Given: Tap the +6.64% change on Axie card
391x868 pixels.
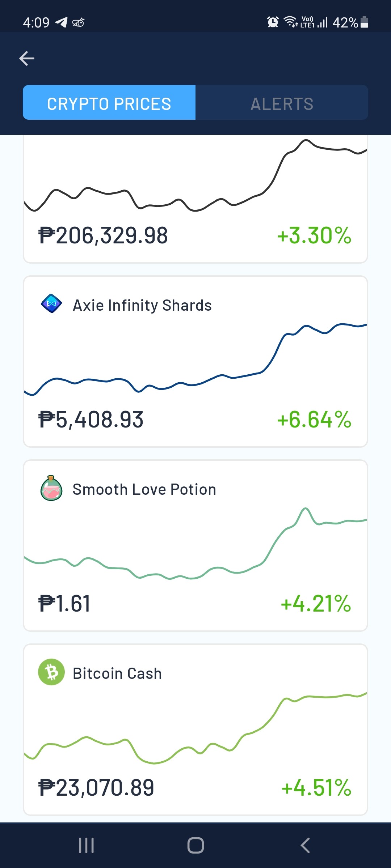Looking at the screenshot, I should pos(314,420).
